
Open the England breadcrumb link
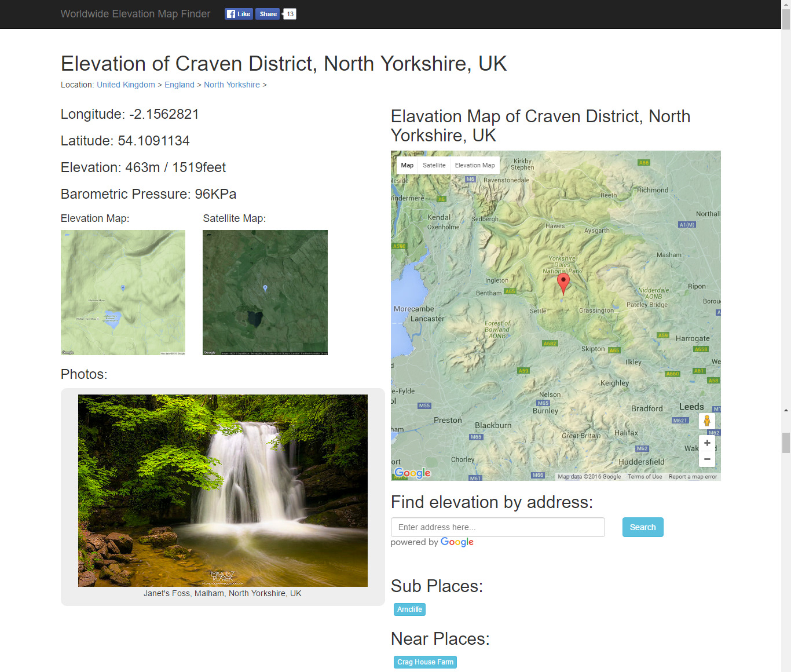pyautogui.click(x=179, y=85)
